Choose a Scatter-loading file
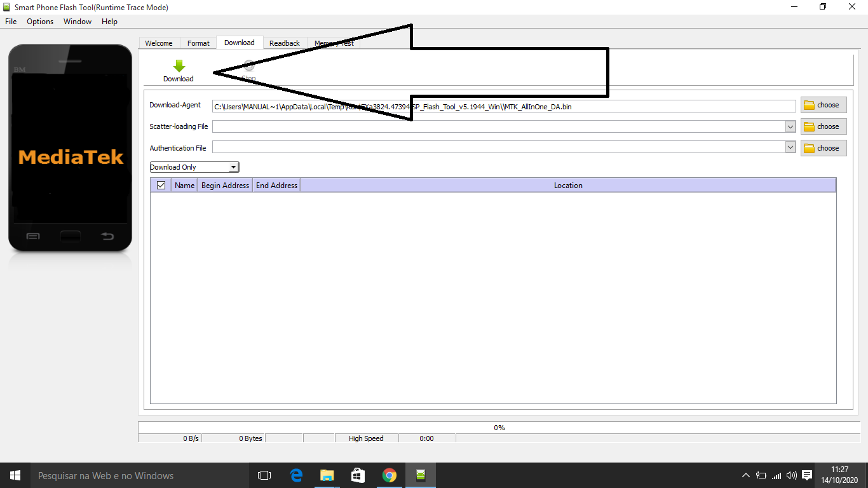868x488 pixels. [x=824, y=126]
